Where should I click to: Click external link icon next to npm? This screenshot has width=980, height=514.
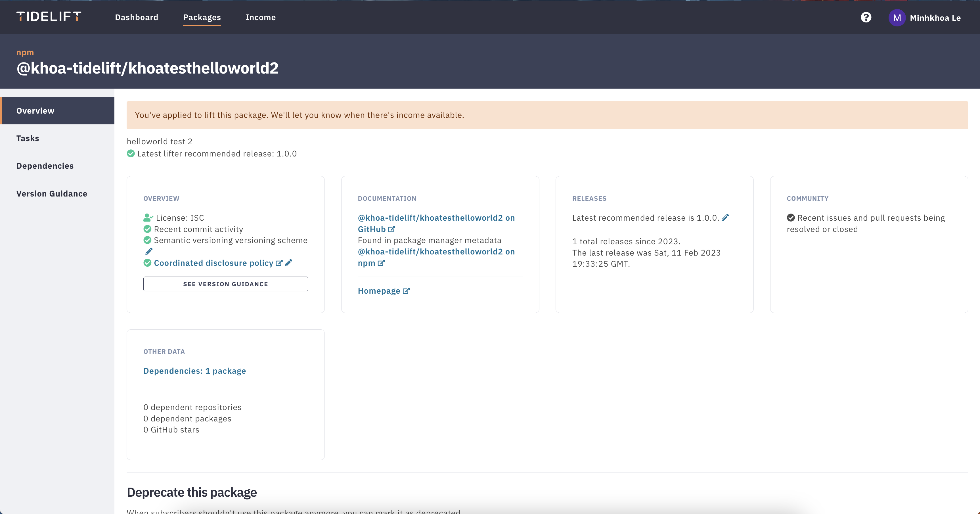coord(381,263)
